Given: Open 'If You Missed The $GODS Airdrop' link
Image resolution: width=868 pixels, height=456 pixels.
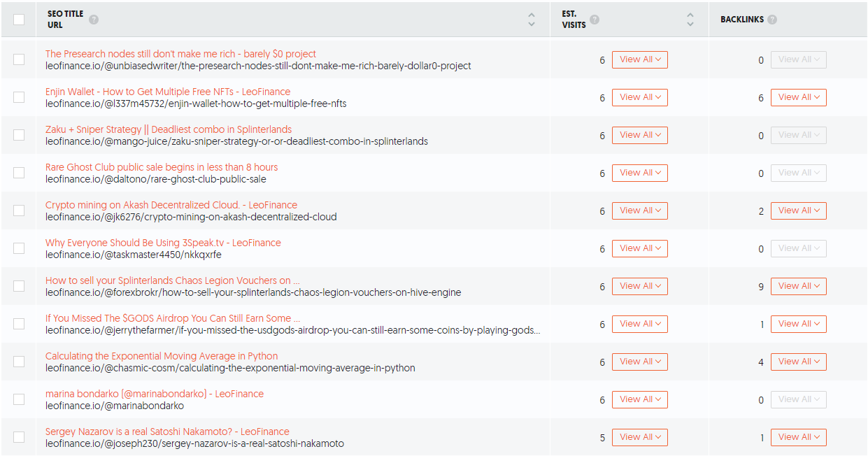Looking at the screenshot, I should 173,318.
